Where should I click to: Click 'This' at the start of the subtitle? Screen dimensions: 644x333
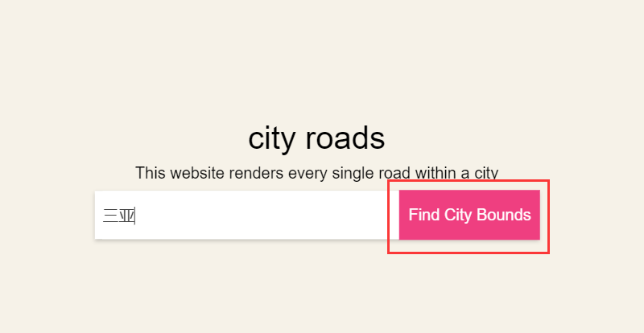[x=151, y=173]
